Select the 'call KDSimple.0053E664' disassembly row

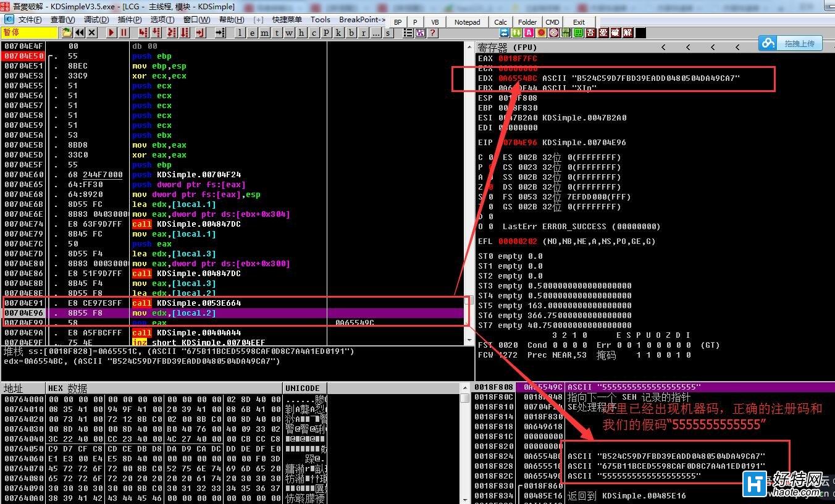tap(233, 303)
